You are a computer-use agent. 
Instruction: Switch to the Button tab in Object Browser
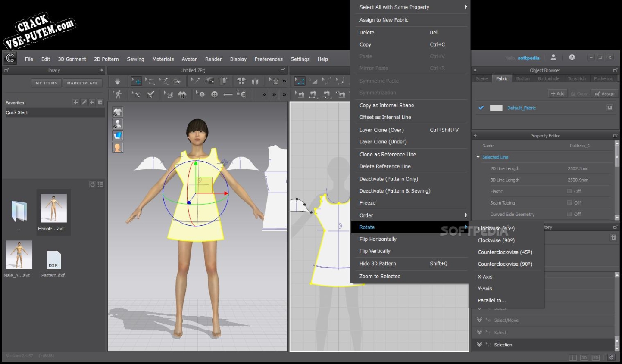tap(523, 79)
